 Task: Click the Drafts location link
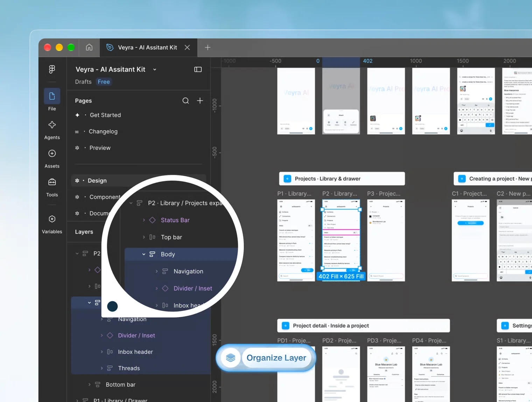click(83, 82)
